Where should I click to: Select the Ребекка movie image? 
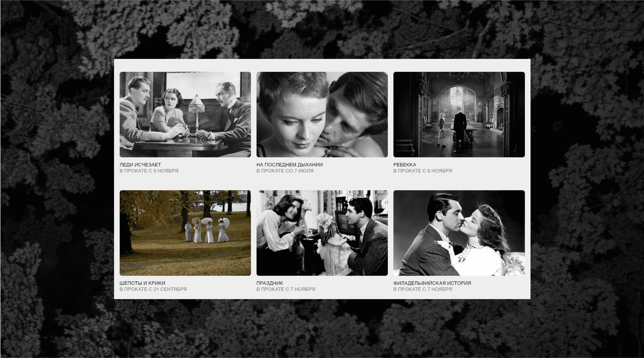pyautogui.click(x=459, y=115)
